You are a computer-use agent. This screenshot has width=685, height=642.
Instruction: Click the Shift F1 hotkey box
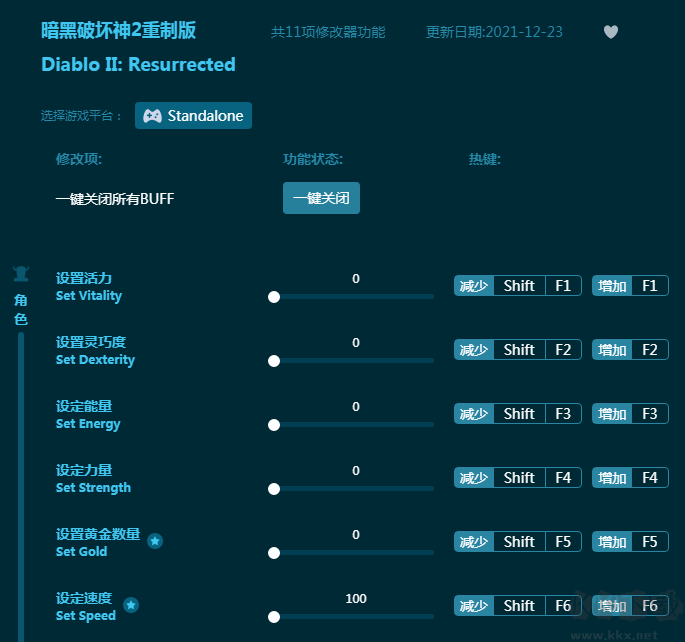pos(537,286)
